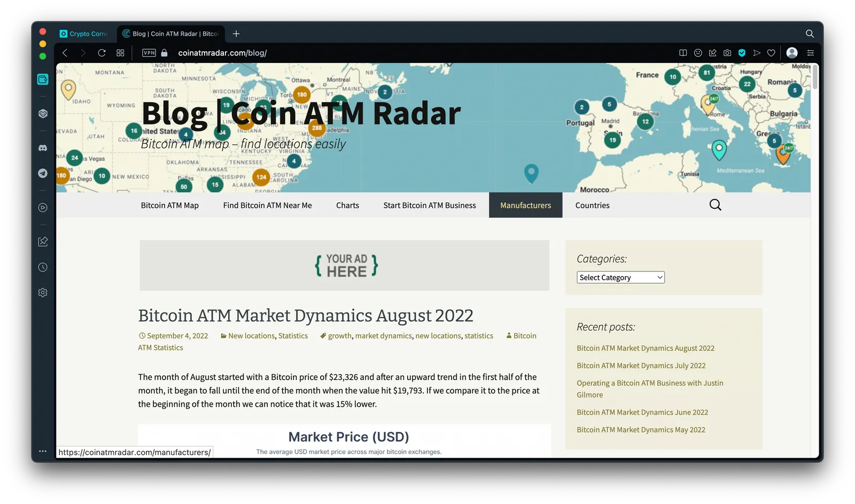Open recent post Market Dynamics July 2022
Screen dimensions: 855x504
[641, 366]
